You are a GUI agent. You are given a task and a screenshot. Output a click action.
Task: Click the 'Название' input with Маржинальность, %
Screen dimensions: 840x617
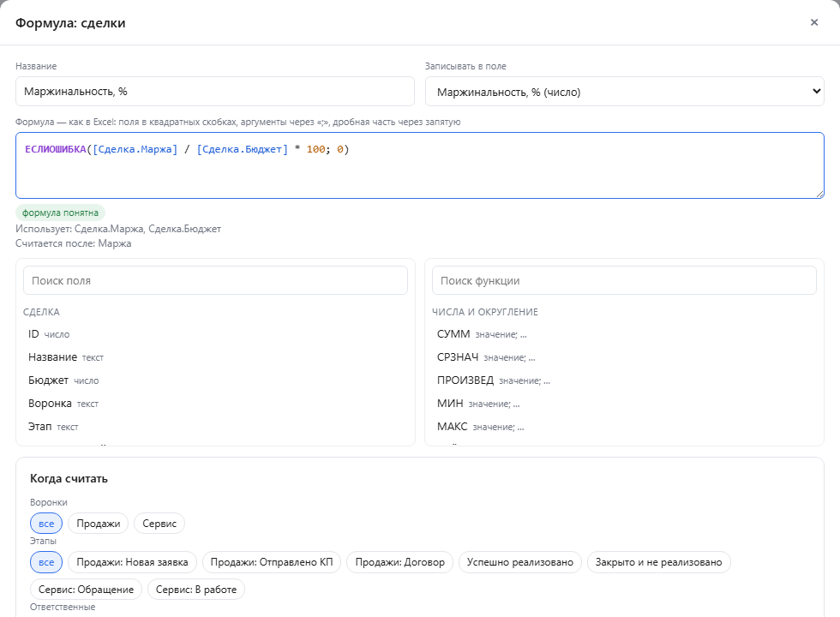pos(215,92)
